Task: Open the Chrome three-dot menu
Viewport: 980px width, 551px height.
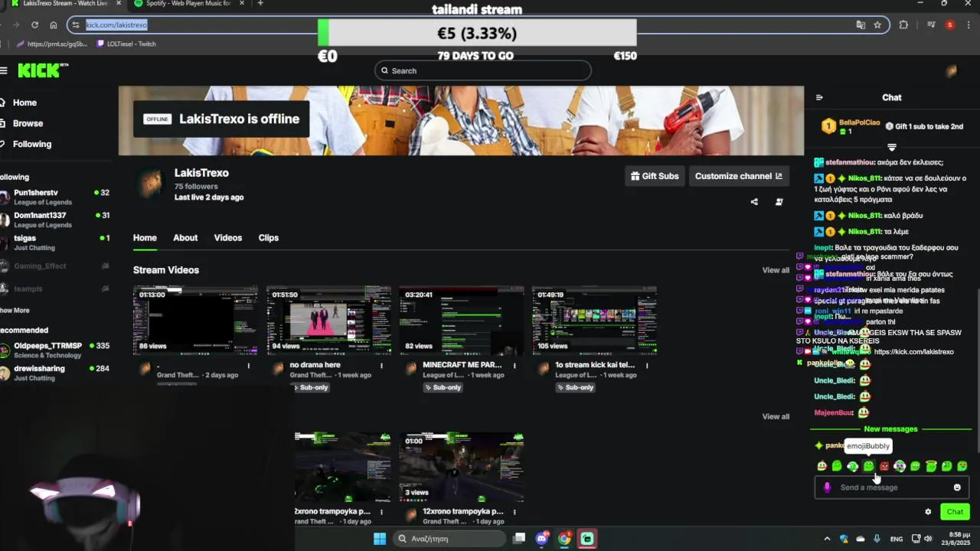Action: point(969,24)
